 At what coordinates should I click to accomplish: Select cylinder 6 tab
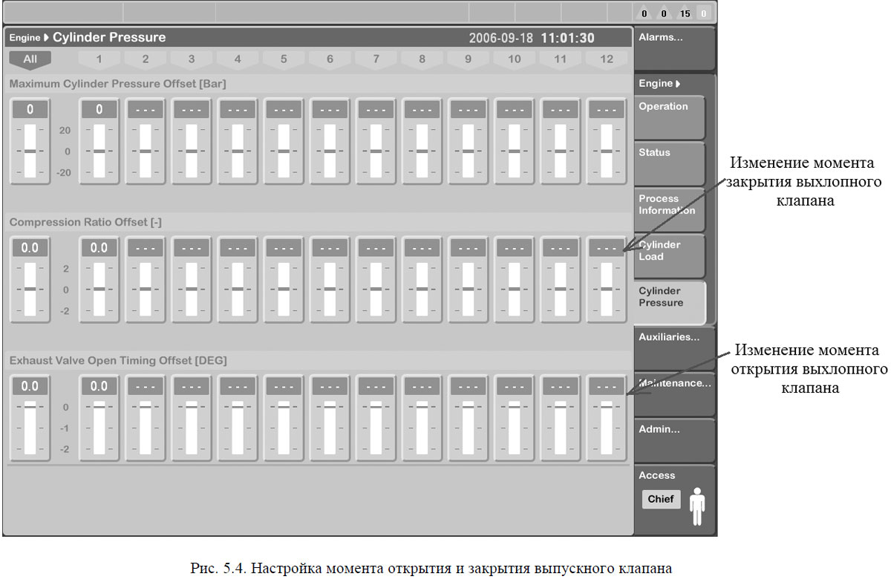[330, 59]
